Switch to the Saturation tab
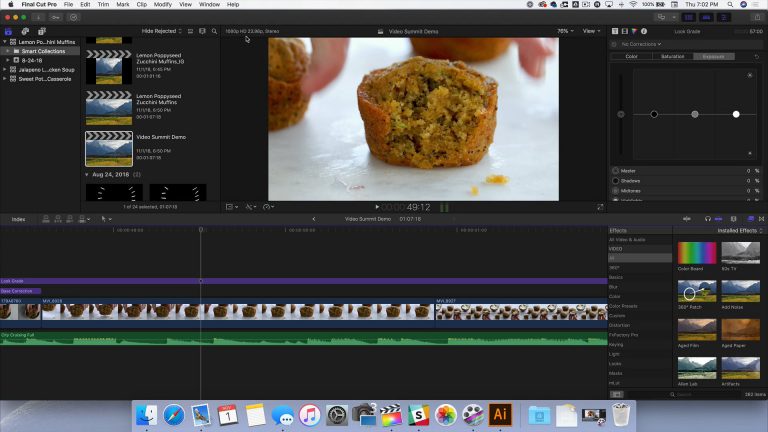This screenshot has height=432, width=768. tap(672, 57)
